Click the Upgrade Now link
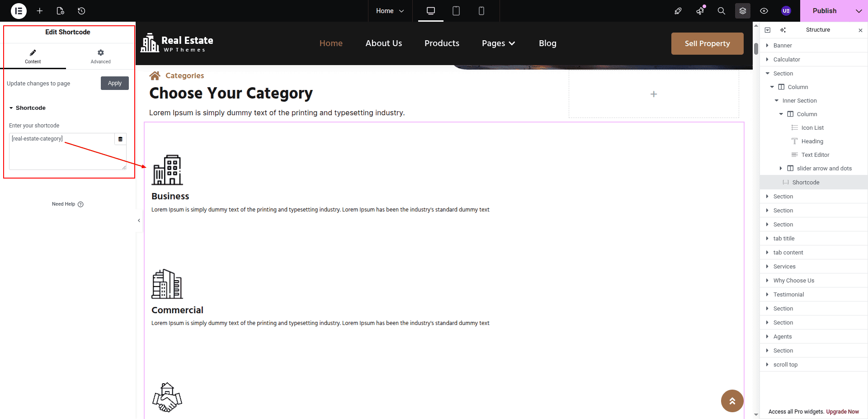Screen dimensions: 868x419 point(842,412)
